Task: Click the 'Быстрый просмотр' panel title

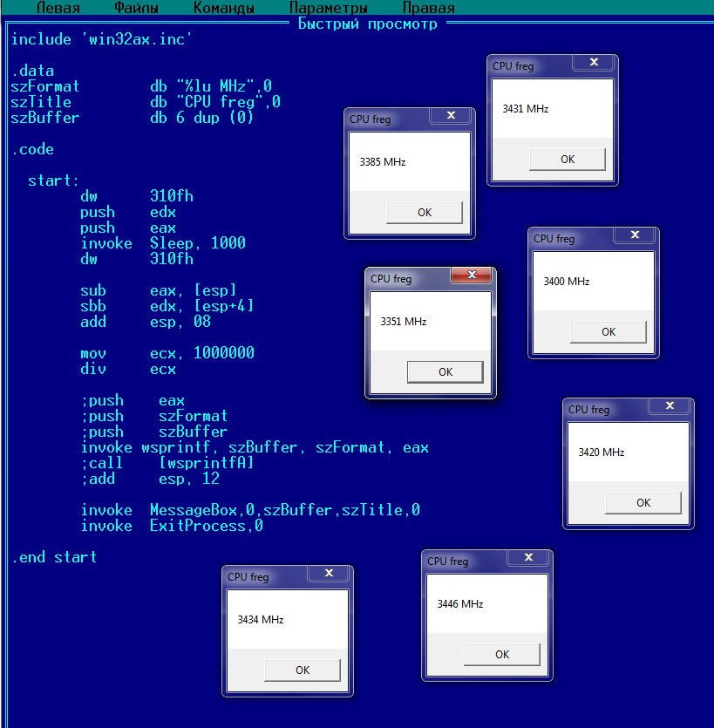Action: pyautogui.click(x=367, y=24)
